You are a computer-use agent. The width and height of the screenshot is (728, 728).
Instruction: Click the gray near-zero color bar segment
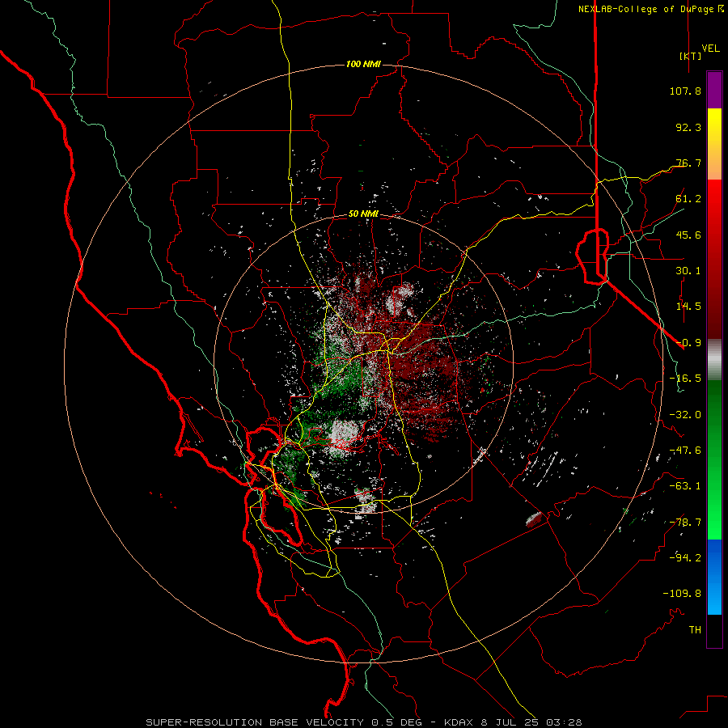coord(714,360)
